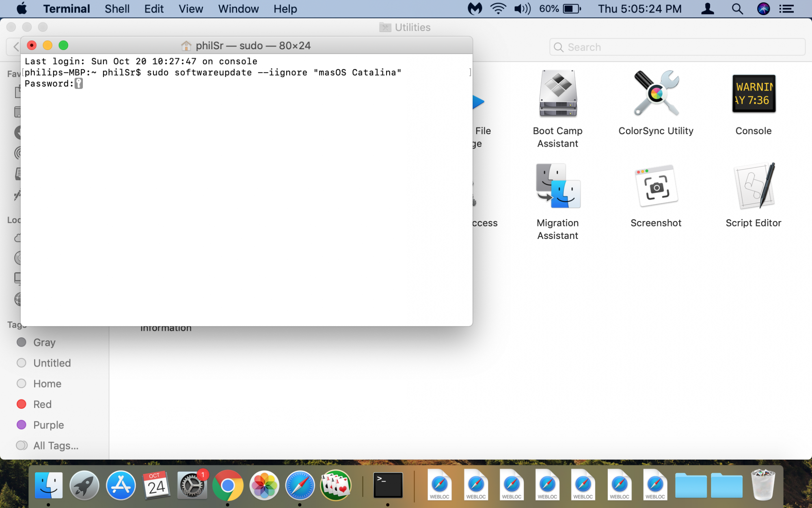This screenshot has width=812, height=508.
Task: Open the Trash in the Dock
Action: (x=763, y=485)
